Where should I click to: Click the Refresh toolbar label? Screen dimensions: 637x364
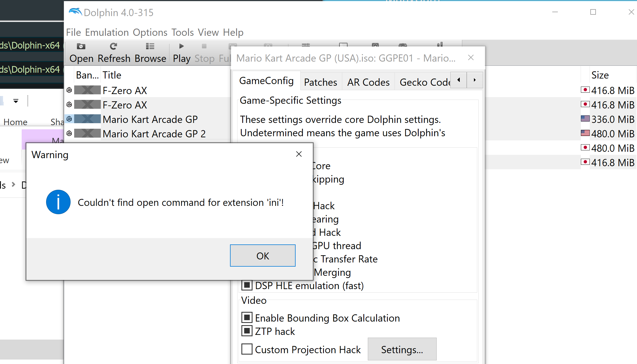(114, 59)
